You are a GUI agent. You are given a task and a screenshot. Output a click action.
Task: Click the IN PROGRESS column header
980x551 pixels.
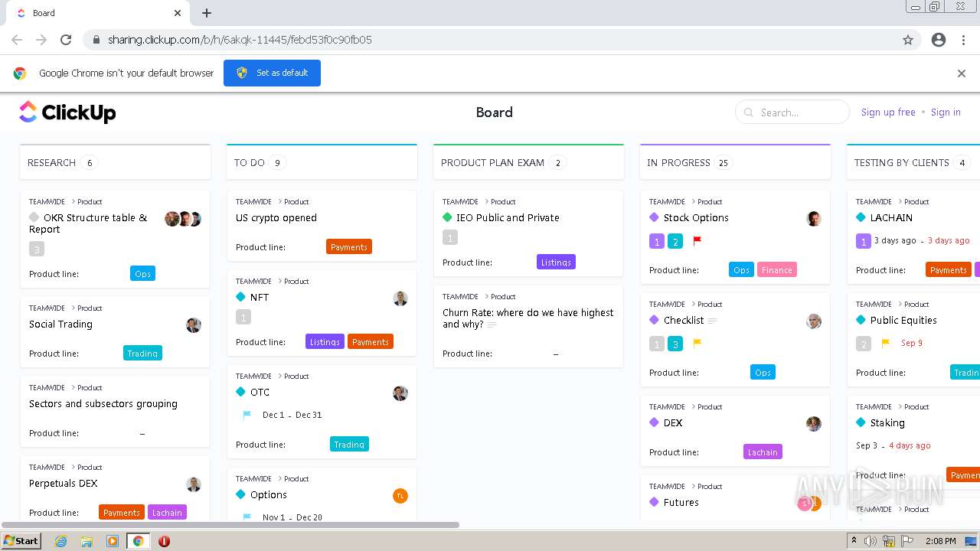[735, 162]
